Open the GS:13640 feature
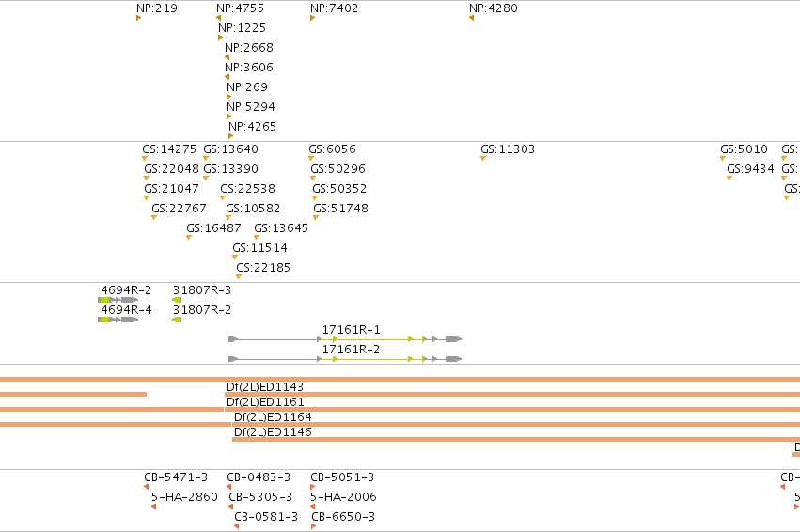The image size is (800, 532). click(x=206, y=159)
